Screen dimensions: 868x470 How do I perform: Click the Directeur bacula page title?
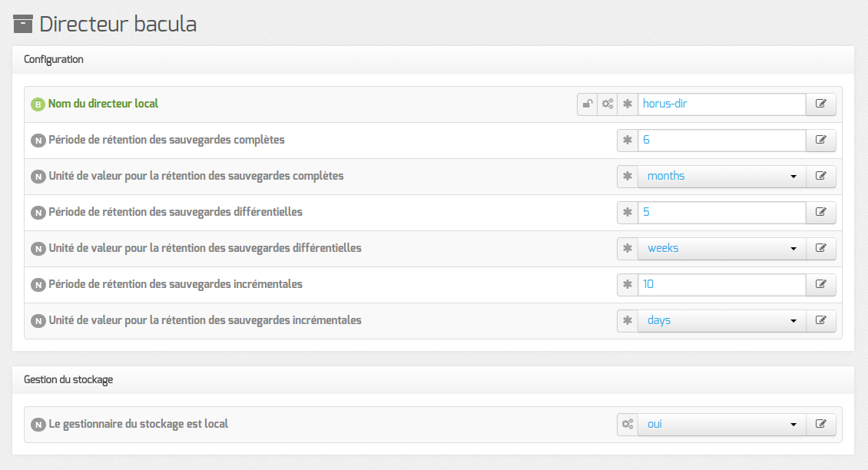point(118,24)
